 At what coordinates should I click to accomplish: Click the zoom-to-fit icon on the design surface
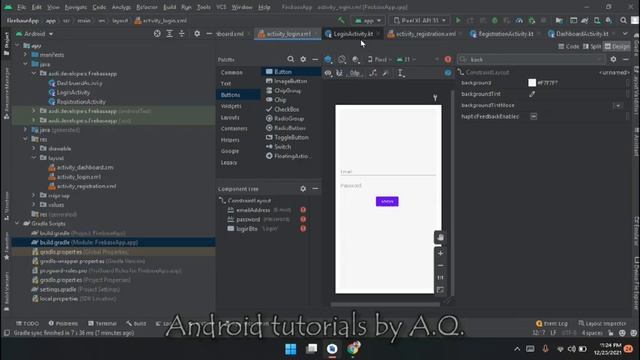[x=440, y=290]
